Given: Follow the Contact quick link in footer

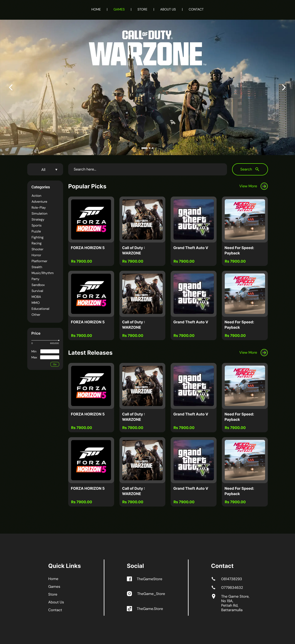Looking at the screenshot, I should pyautogui.click(x=55, y=610).
